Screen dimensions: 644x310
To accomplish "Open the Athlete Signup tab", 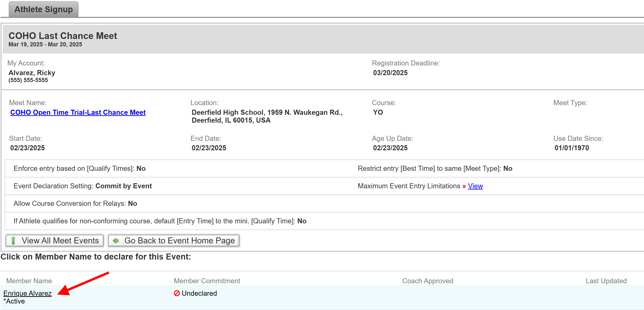I will pos(44,9).
